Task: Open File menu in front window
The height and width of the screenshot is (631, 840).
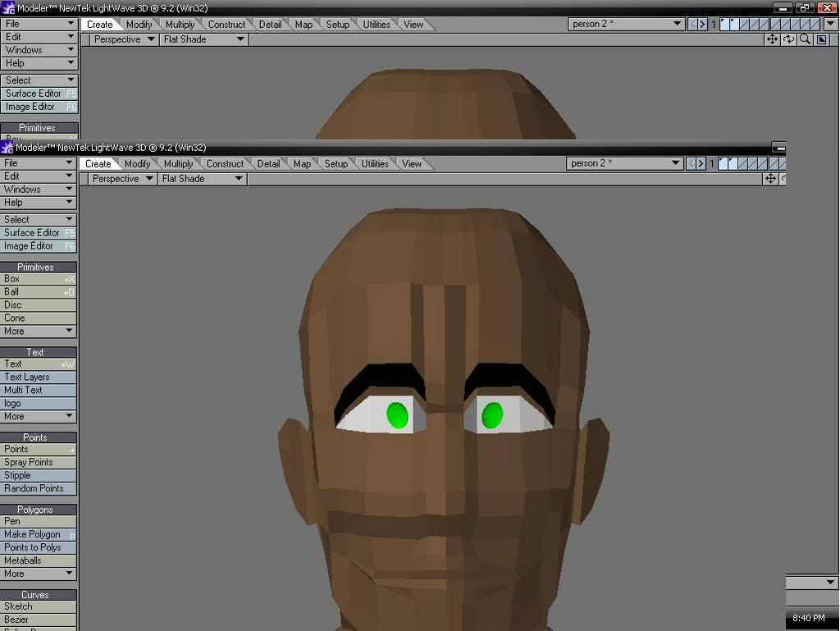Action: point(39,162)
